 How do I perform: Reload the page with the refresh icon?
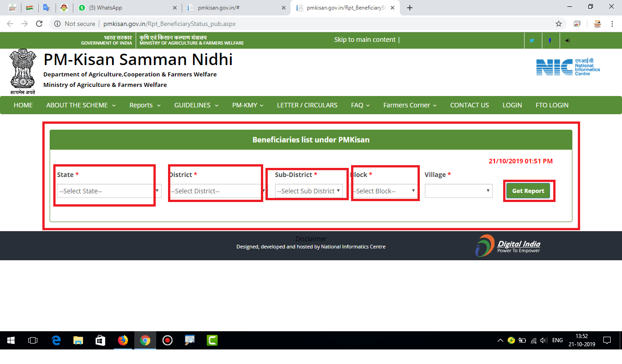tap(39, 24)
